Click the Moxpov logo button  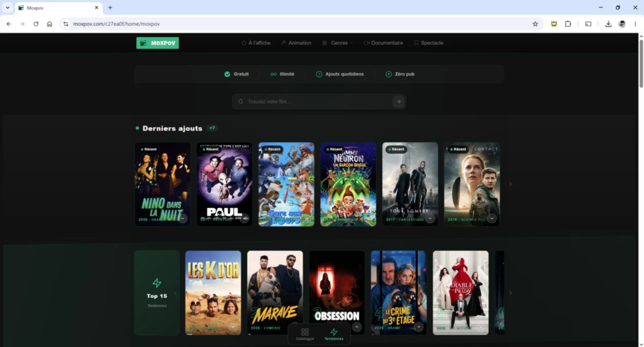tap(157, 43)
